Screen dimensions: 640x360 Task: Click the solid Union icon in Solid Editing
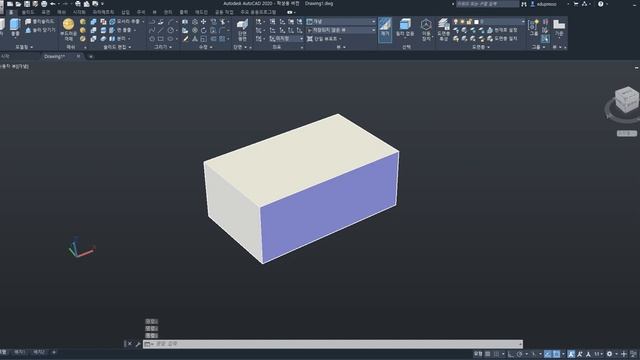[x=93, y=21]
